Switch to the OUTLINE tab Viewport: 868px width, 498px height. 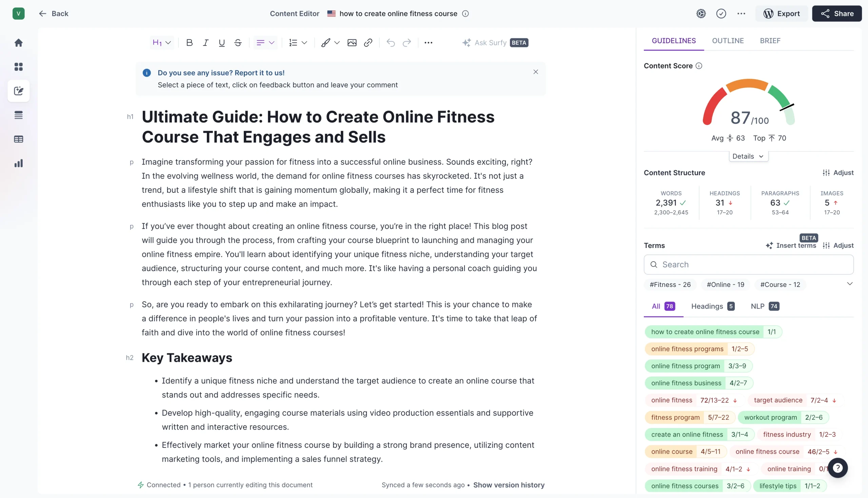728,41
